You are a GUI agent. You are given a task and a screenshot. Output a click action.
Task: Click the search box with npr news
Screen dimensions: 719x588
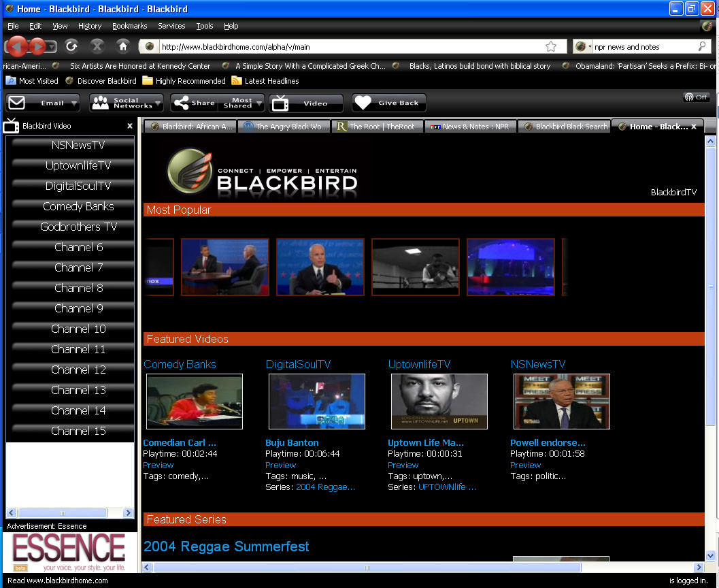pyautogui.click(x=643, y=46)
